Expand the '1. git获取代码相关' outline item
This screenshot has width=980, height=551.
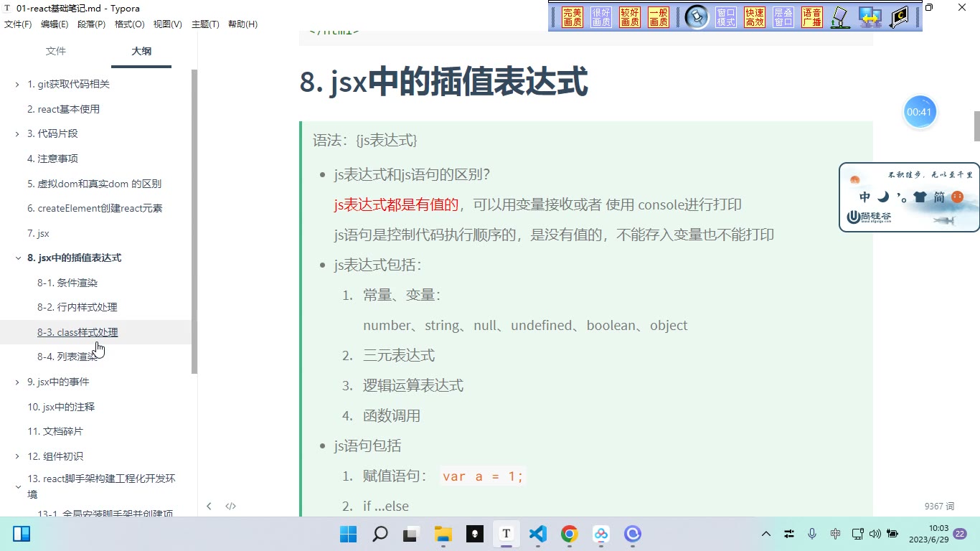17,85
